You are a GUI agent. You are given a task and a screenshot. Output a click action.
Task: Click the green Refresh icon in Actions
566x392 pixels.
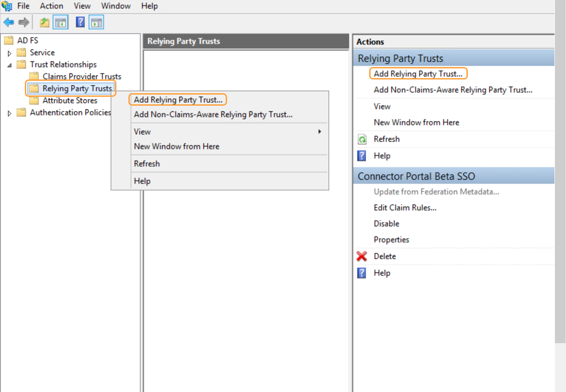tap(362, 139)
